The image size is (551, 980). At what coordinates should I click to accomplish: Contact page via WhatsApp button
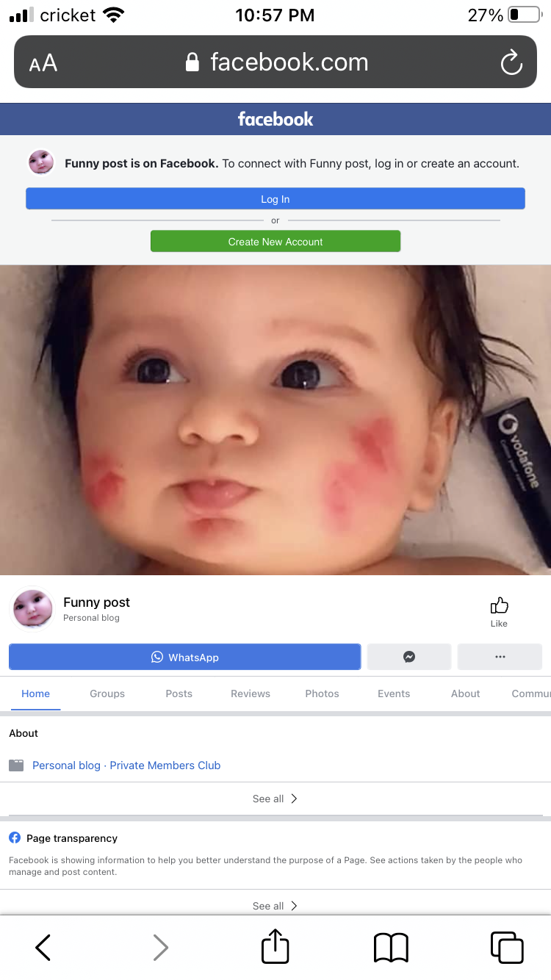184,657
